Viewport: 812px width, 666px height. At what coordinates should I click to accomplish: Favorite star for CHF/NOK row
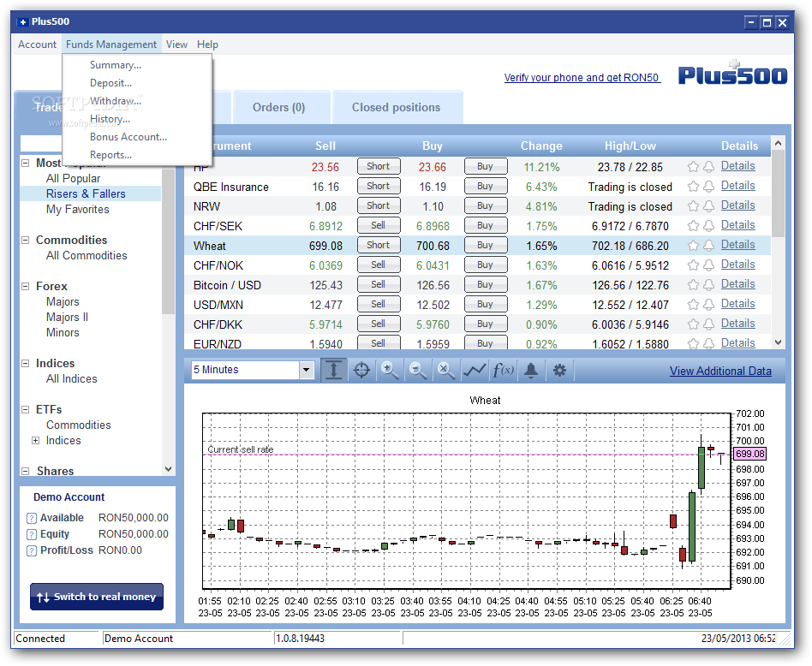point(694,265)
